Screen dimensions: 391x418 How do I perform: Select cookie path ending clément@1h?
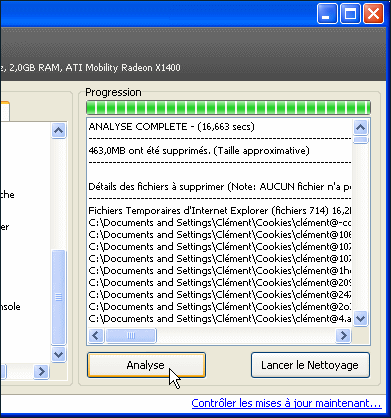(220, 271)
